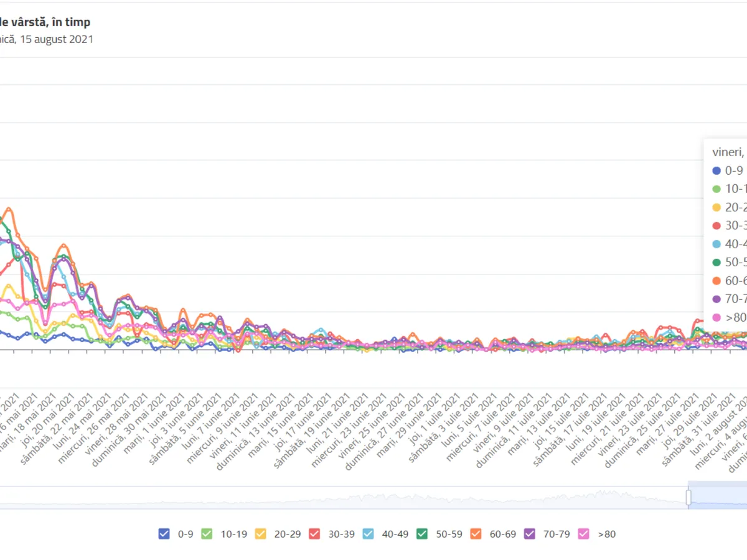Click the 50-59 green dot in tooltip
The image size is (747, 560).
coord(716,262)
